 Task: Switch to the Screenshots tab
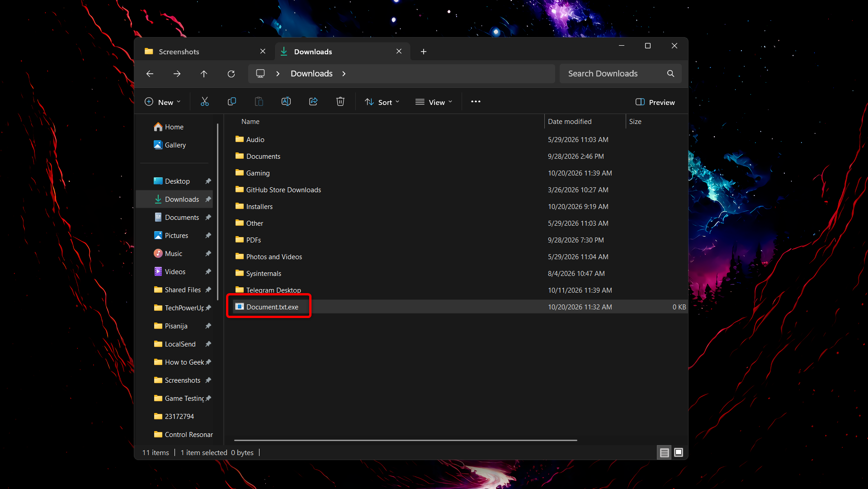pos(179,52)
